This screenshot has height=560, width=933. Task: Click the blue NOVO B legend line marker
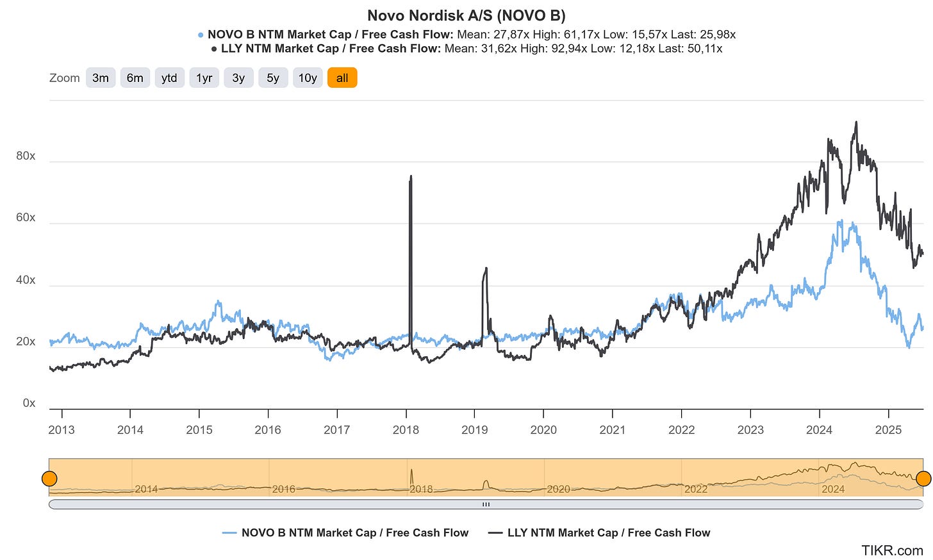229,533
